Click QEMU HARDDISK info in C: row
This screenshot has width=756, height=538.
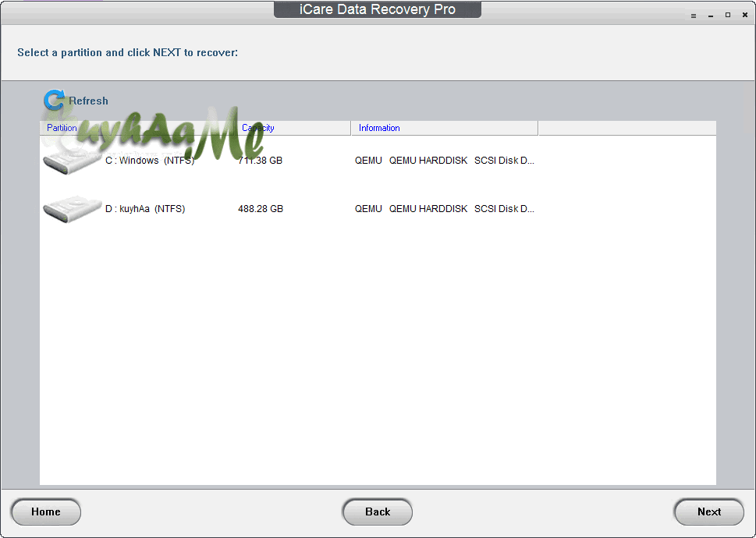(445, 161)
